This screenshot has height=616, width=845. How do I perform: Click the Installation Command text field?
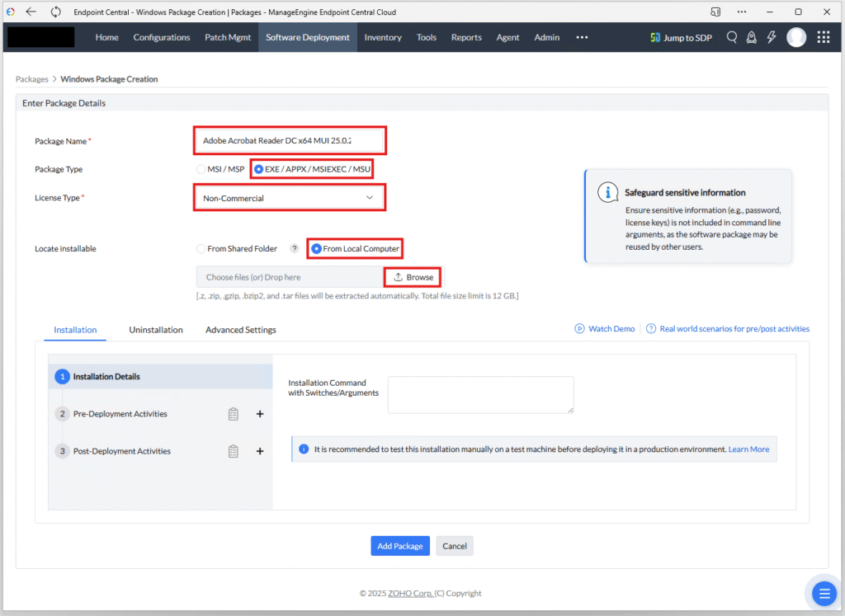point(480,394)
